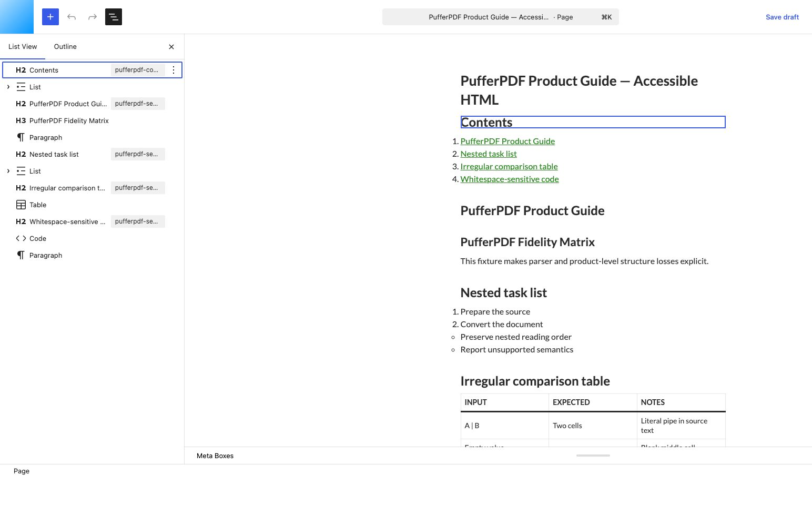812x526 pixels.
Task: Redo the last change
Action: click(x=93, y=17)
